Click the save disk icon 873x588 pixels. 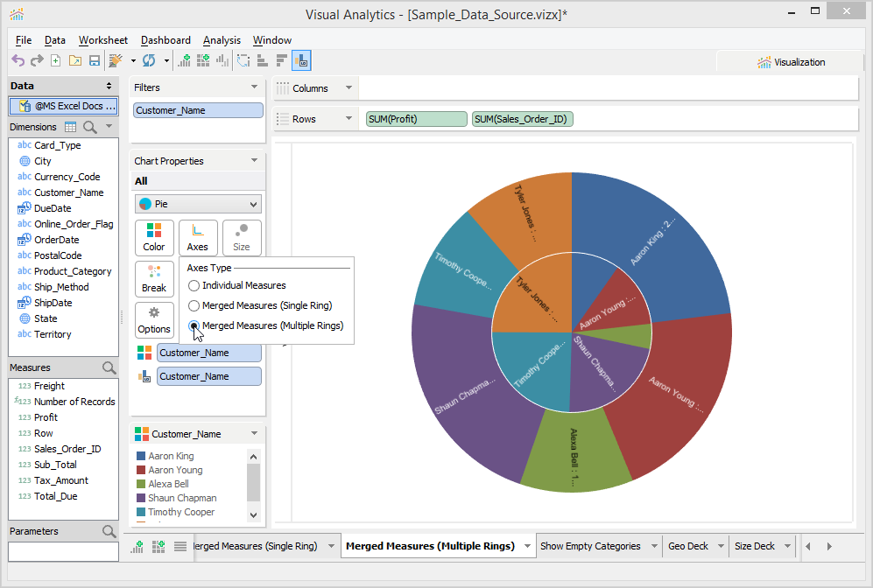point(92,60)
